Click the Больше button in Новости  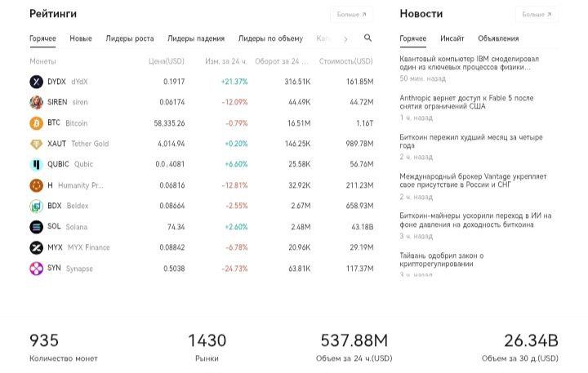537,14
